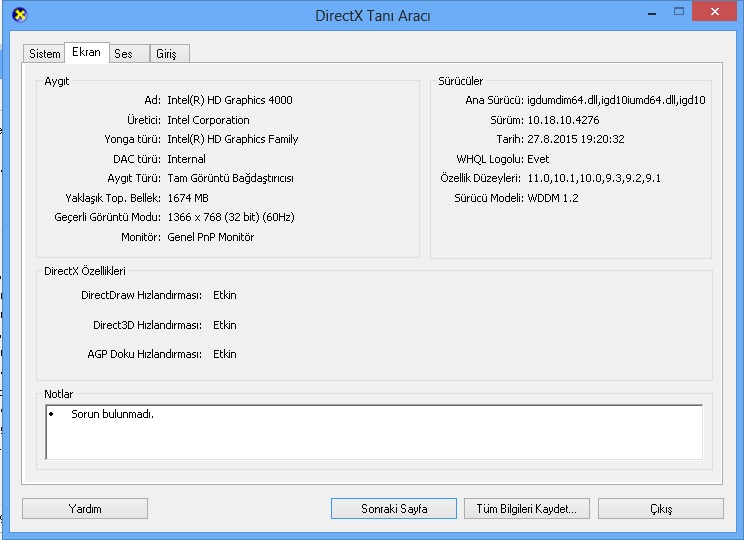Click the 'DirectX Özellikleri' group heading
744x540 pixels.
[85, 271]
